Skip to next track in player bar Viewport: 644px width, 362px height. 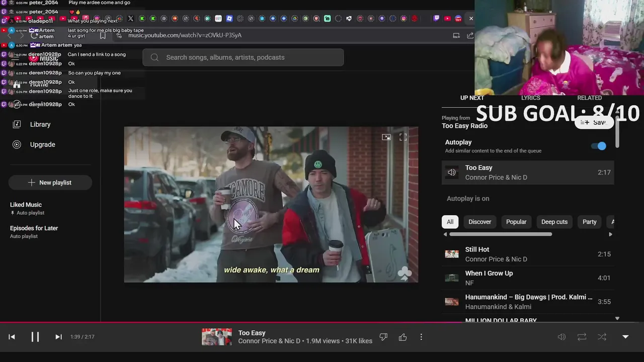click(x=58, y=337)
